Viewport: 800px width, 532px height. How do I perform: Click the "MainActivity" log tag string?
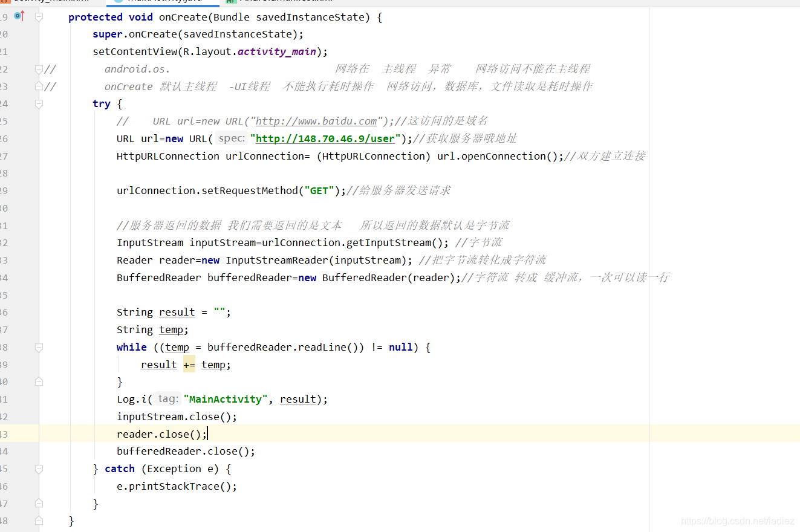[226, 399]
